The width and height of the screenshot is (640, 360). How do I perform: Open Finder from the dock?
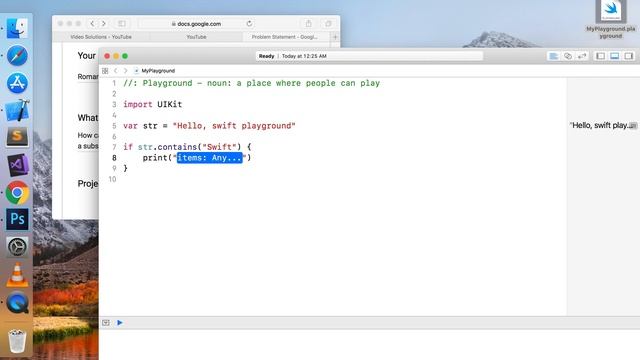[17, 29]
